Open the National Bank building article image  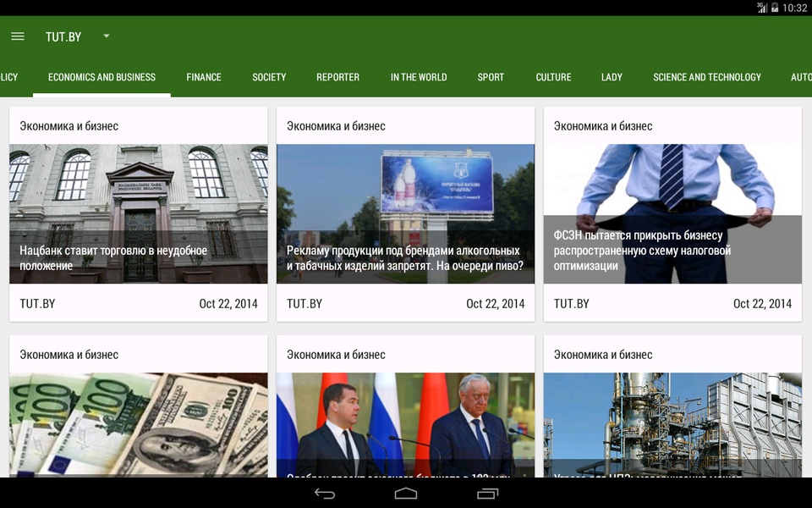pyautogui.click(x=138, y=213)
